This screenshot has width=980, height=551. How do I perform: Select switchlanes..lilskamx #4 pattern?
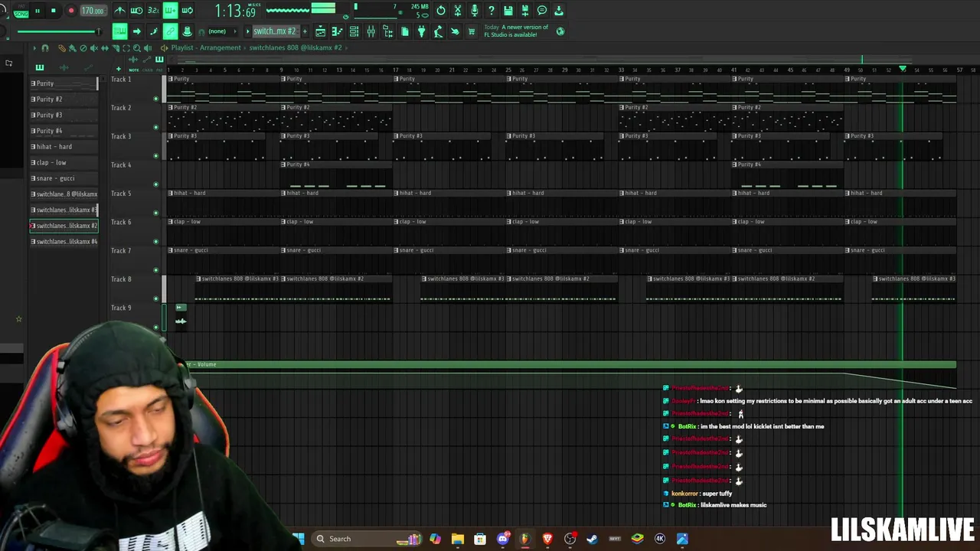pyautogui.click(x=64, y=242)
